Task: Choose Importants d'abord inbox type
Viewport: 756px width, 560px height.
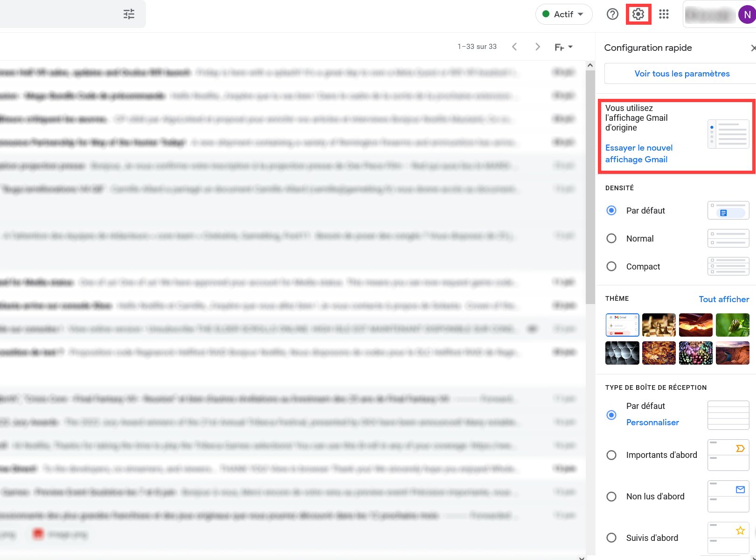Action: pos(611,455)
